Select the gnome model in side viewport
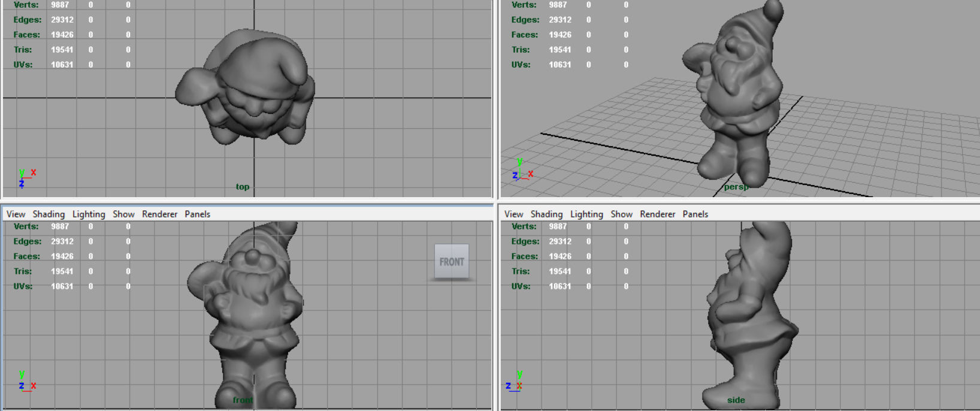980x411 pixels. [x=749, y=315]
